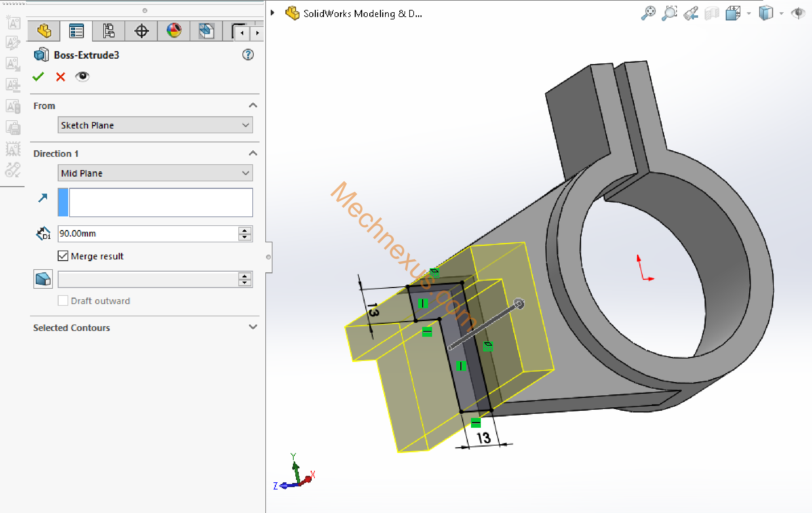The height and width of the screenshot is (513, 812).
Task: Open the ConfigurationManager tab
Action: tap(108, 32)
